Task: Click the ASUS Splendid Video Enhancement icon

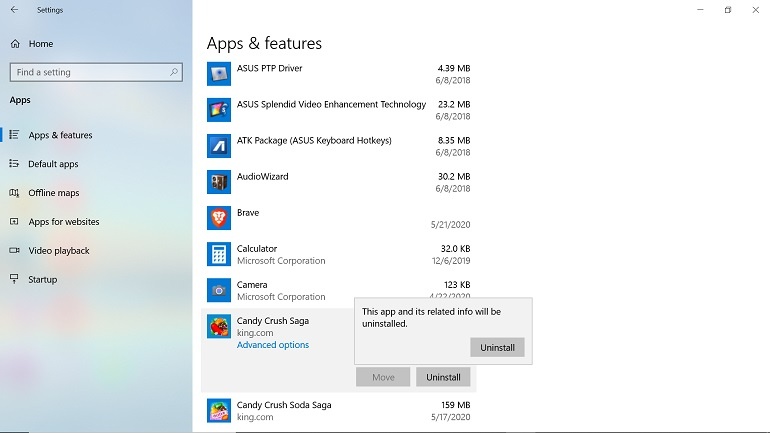Action: point(219,110)
